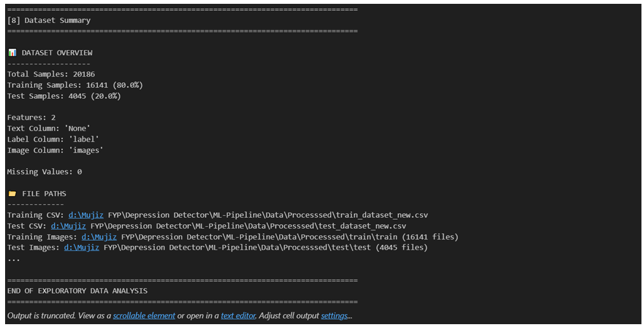Open the d:\Mujiz link for Test CSV
Viewport: 644px width, 328px height.
click(68, 226)
